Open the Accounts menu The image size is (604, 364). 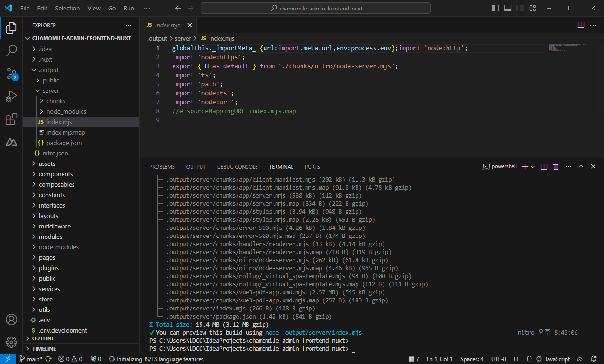click(11, 319)
